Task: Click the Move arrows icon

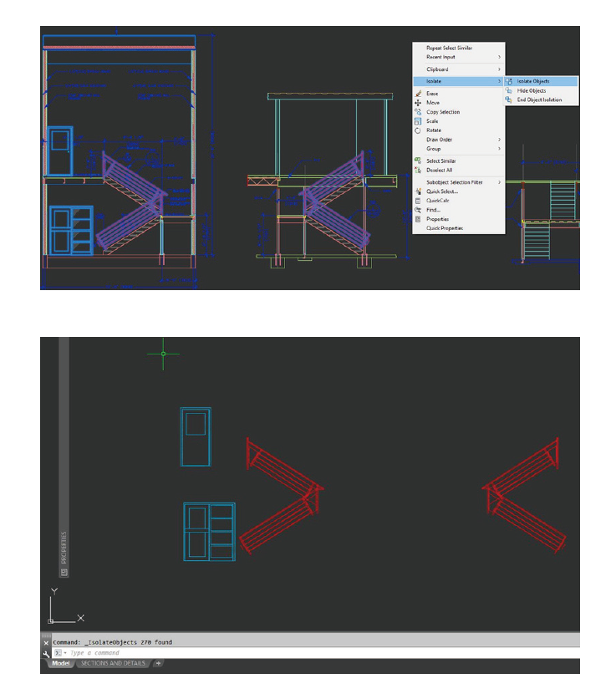Action: point(418,103)
